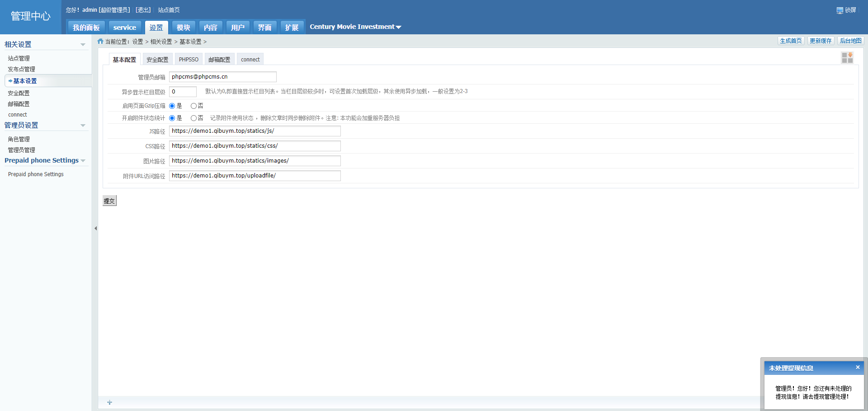Open the Century Movie Investment dropdown
868x411 pixels.
point(355,27)
